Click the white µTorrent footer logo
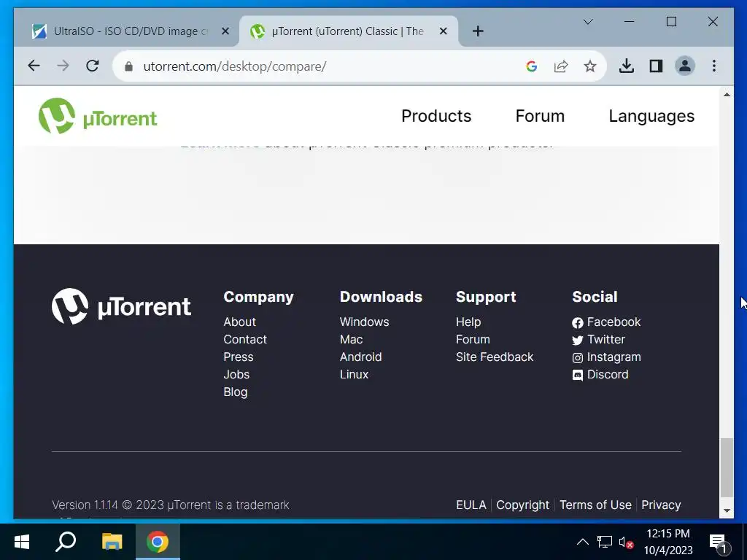Image resolution: width=747 pixels, height=560 pixels. pos(122,306)
